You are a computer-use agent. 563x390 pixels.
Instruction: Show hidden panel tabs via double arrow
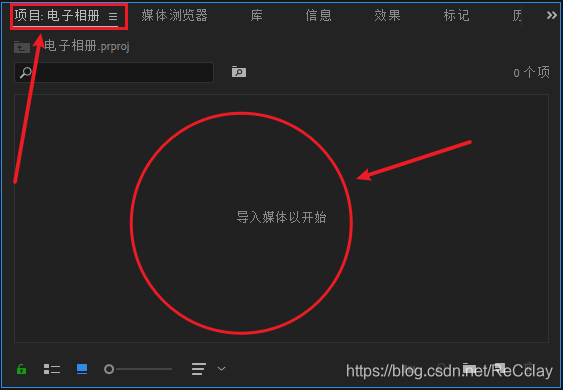[552, 15]
